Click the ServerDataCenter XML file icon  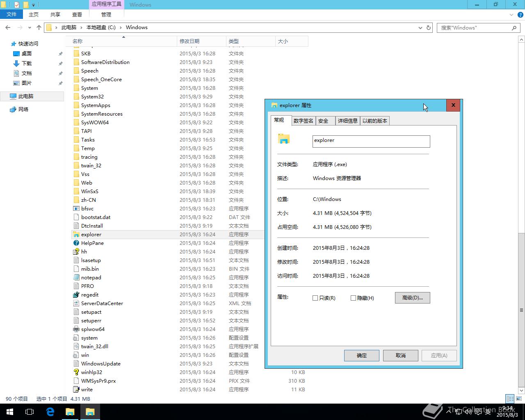point(76,304)
